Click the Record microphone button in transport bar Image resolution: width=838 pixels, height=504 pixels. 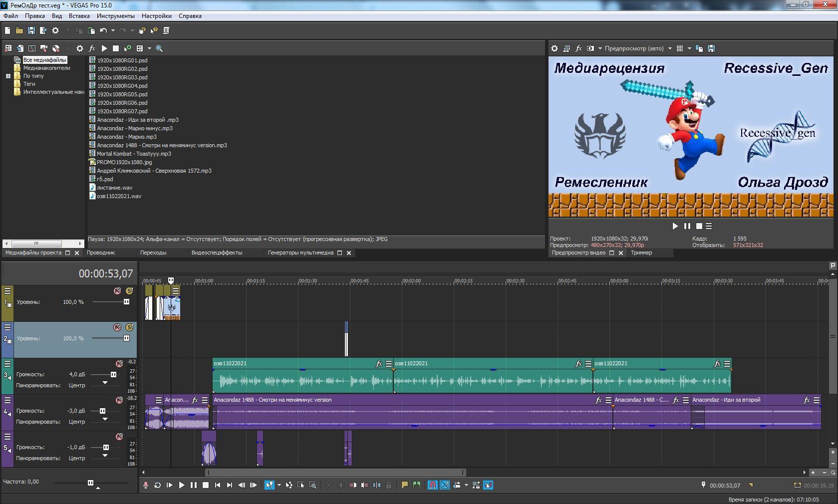click(x=146, y=485)
